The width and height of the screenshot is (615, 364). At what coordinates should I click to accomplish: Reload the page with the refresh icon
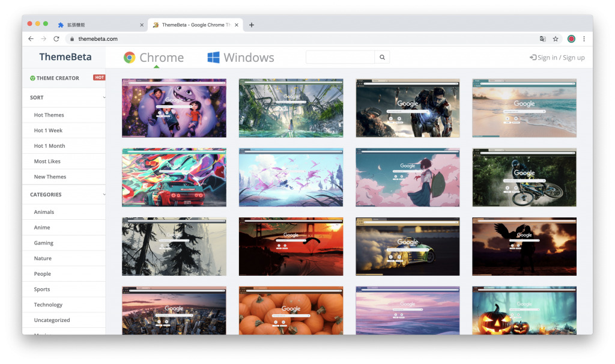click(56, 39)
